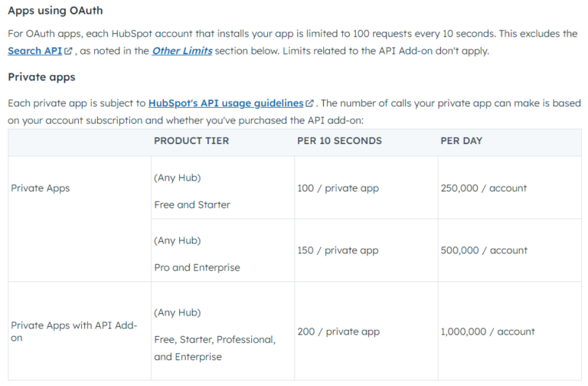
Task: Click the PER DAY column header
Action: pyautogui.click(x=461, y=141)
